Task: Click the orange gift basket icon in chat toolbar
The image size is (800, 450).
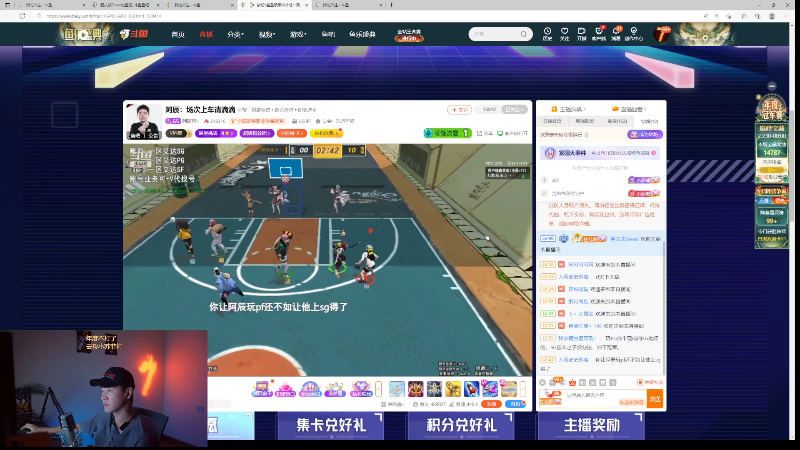Action: coord(572,382)
